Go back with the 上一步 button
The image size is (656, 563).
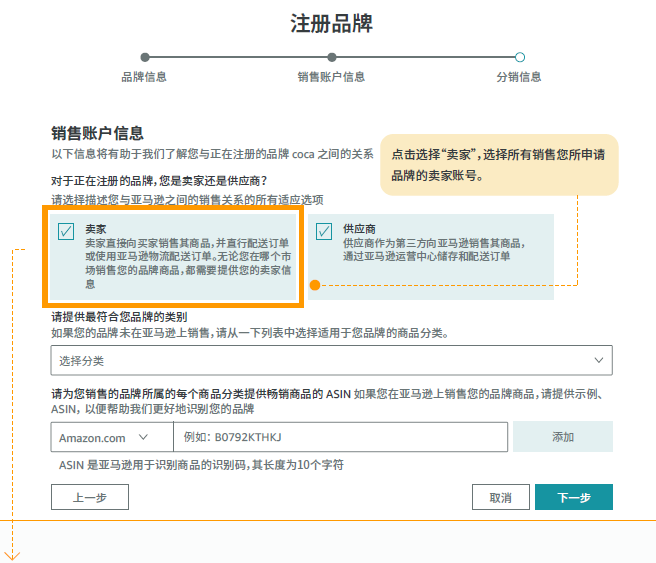click(x=90, y=497)
